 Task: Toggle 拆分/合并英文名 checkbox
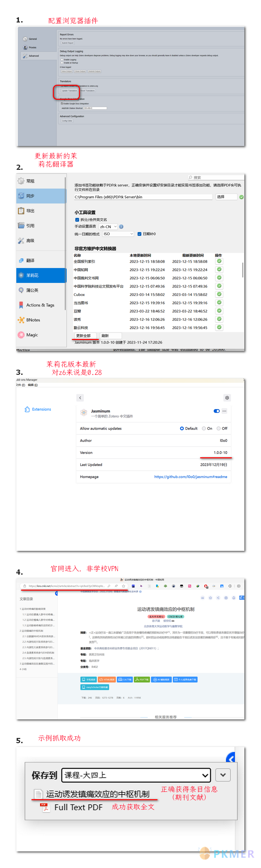pos(77,220)
